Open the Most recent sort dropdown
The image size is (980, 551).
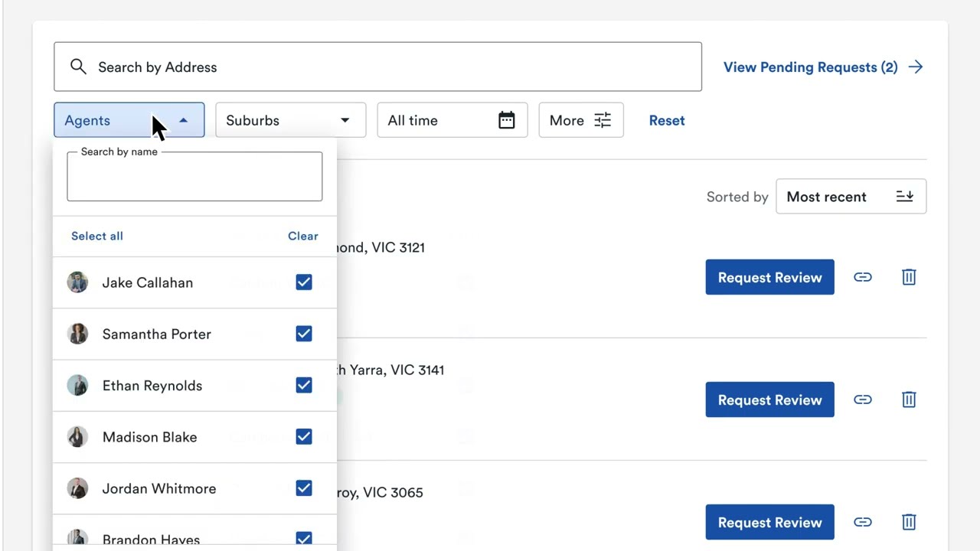point(851,197)
